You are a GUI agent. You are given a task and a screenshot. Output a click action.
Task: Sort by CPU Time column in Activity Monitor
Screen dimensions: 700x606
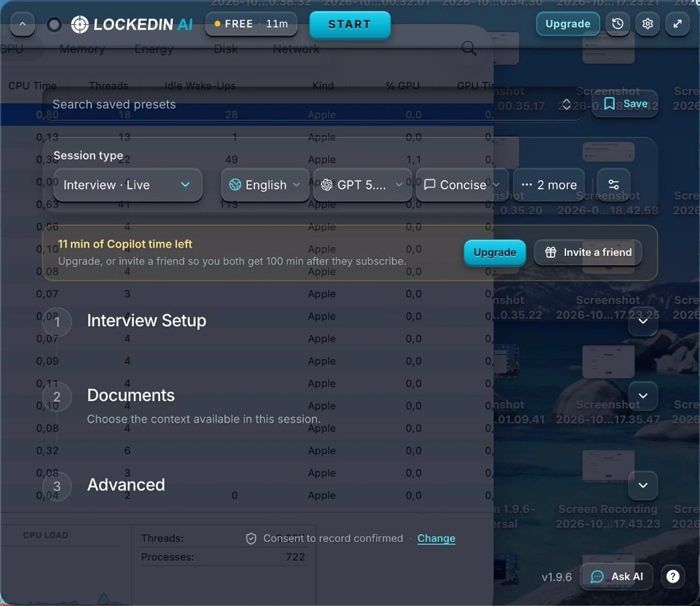(33, 86)
